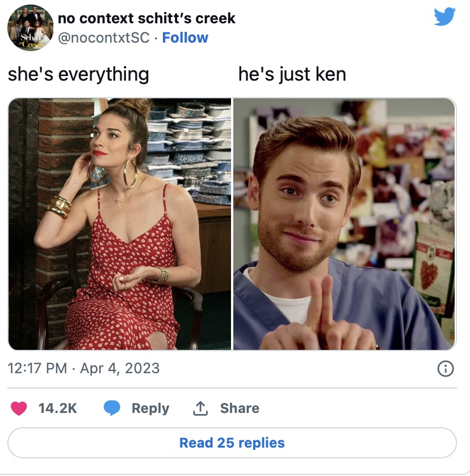This screenshot has width=470, height=476.
Task: Open the no context schitt's creek avatar
Action: [x=30, y=28]
